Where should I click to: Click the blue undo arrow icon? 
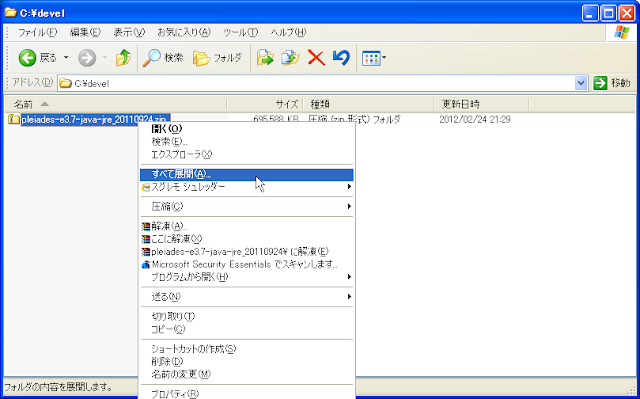(341, 58)
